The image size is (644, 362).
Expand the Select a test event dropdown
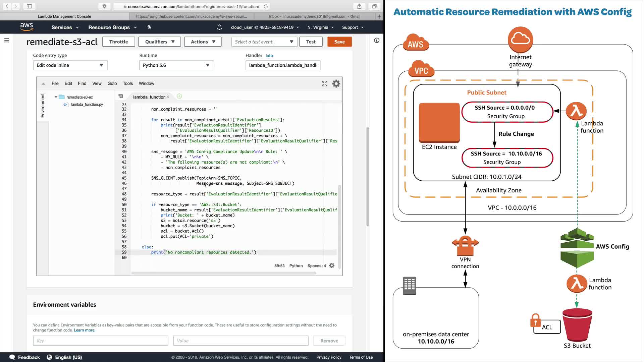264,42
